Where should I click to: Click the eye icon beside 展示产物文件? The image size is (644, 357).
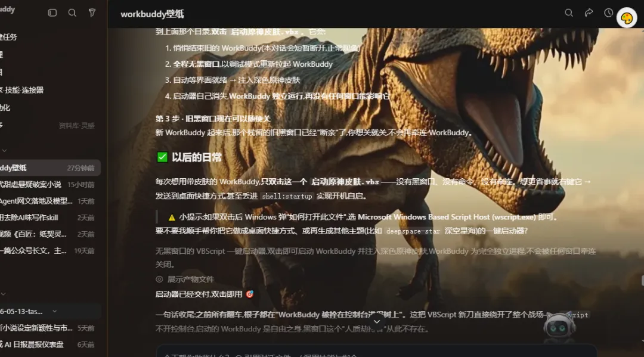click(159, 279)
